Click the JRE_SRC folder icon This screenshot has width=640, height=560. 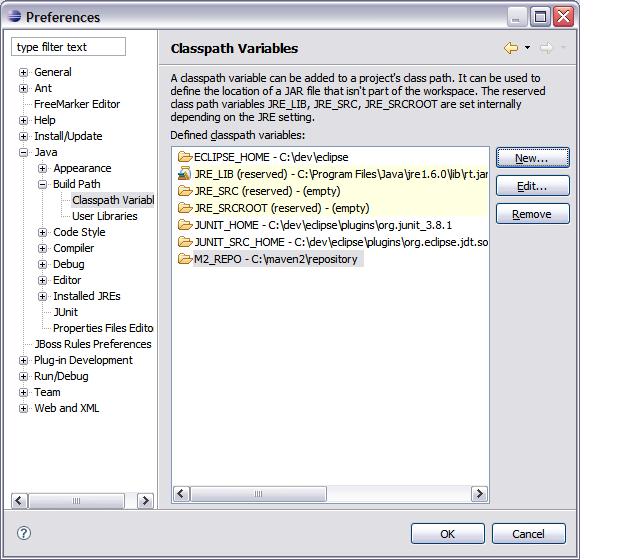(184, 191)
